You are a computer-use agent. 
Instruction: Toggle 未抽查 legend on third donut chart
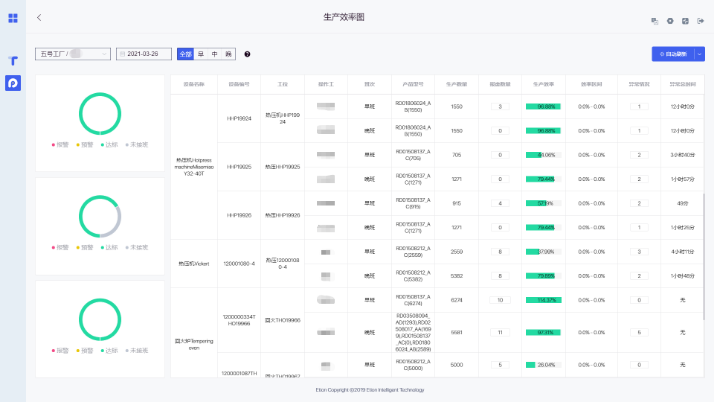[137, 351]
